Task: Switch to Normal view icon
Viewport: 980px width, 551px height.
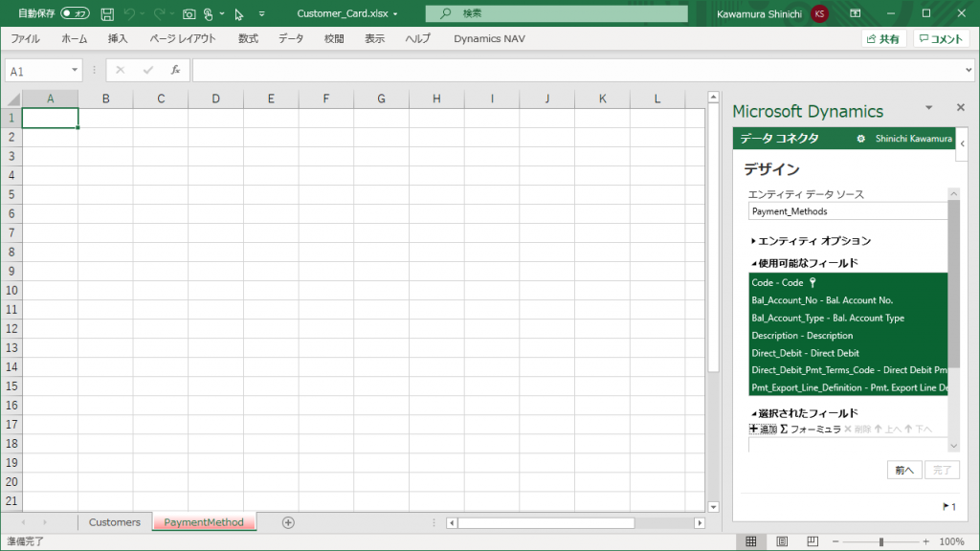Action: (x=751, y=541)
